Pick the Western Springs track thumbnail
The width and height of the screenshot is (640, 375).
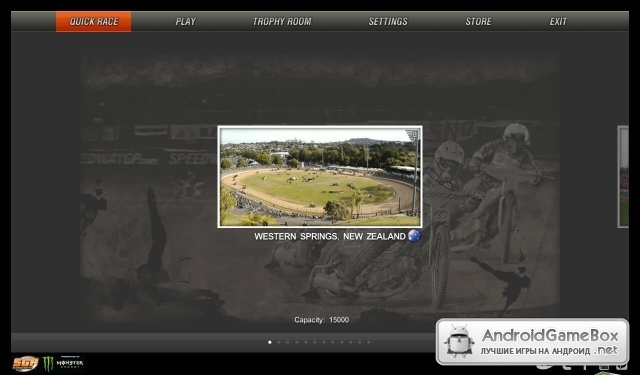click(320, 177)
